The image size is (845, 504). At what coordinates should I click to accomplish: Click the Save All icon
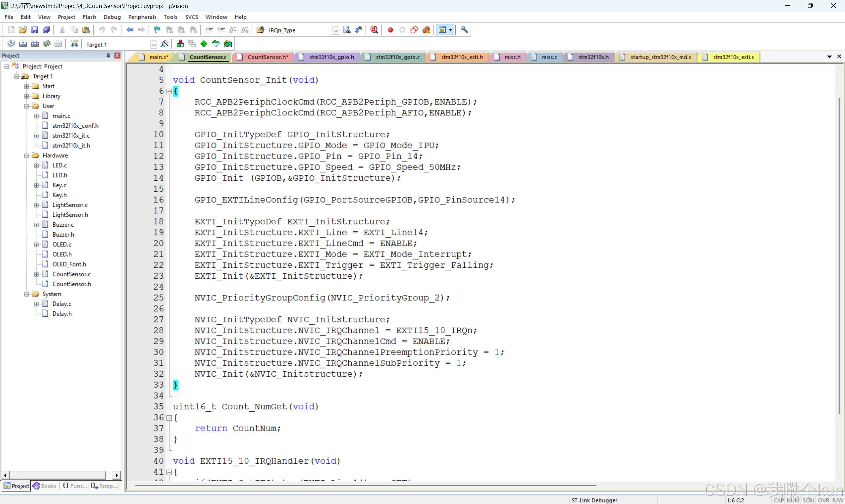[47, 30]
